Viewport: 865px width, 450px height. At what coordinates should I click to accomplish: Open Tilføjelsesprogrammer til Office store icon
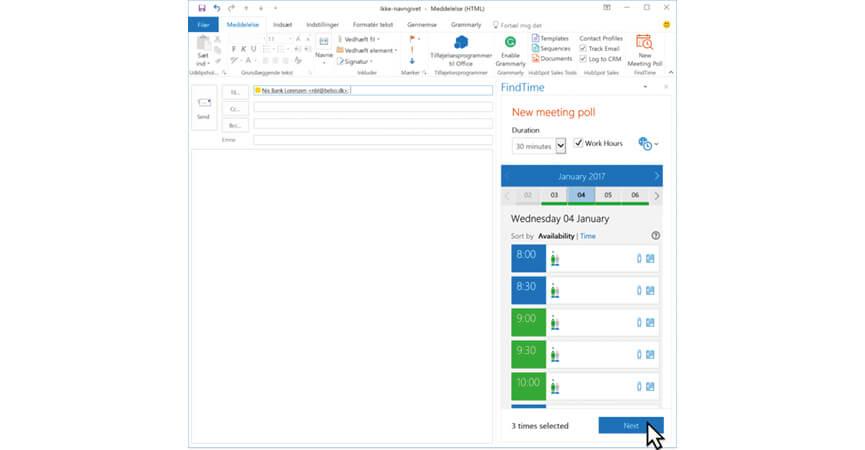(461, 42)
